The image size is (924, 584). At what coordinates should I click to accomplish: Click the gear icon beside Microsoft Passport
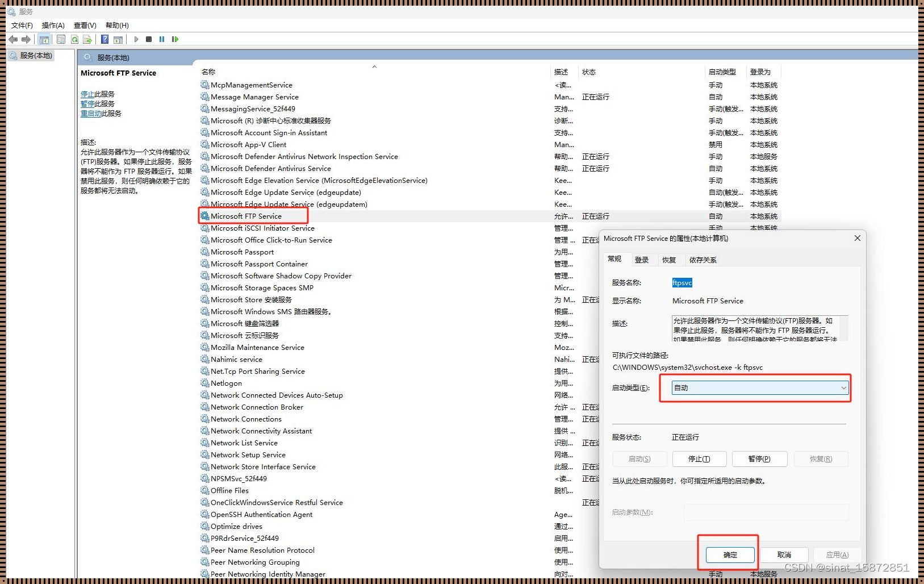point(205,252)
